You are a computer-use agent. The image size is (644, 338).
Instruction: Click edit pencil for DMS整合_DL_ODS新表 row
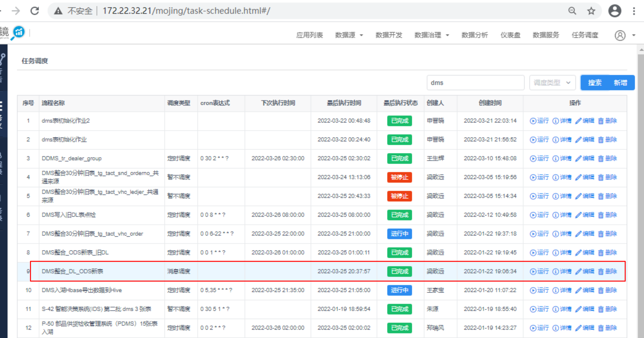click(578, 271)
